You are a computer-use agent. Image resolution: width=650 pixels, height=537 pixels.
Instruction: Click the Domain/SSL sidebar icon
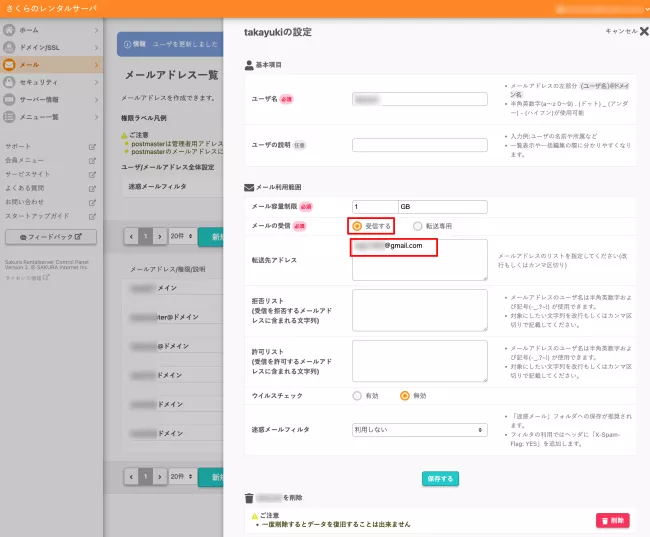click(x=9, y=47)
